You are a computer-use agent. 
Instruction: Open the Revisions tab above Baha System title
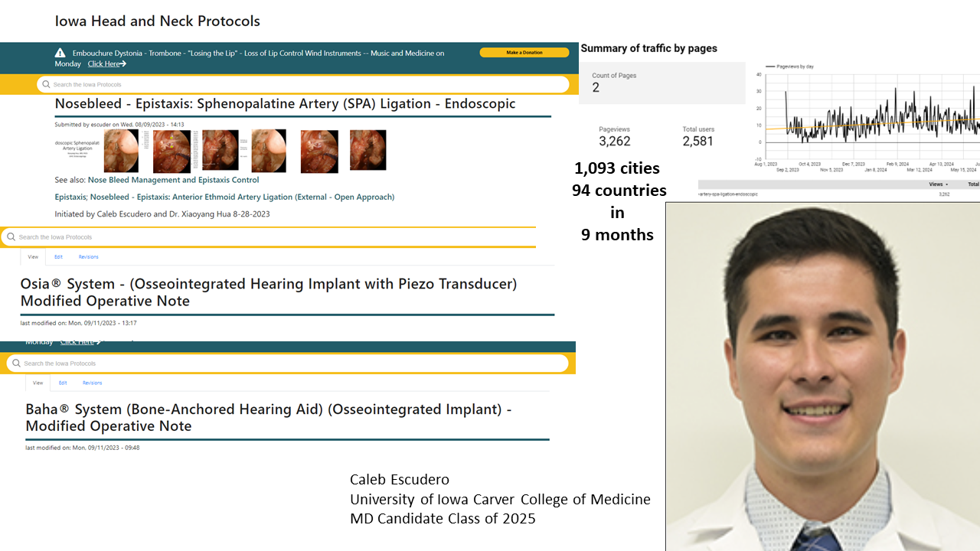point(92,383)
